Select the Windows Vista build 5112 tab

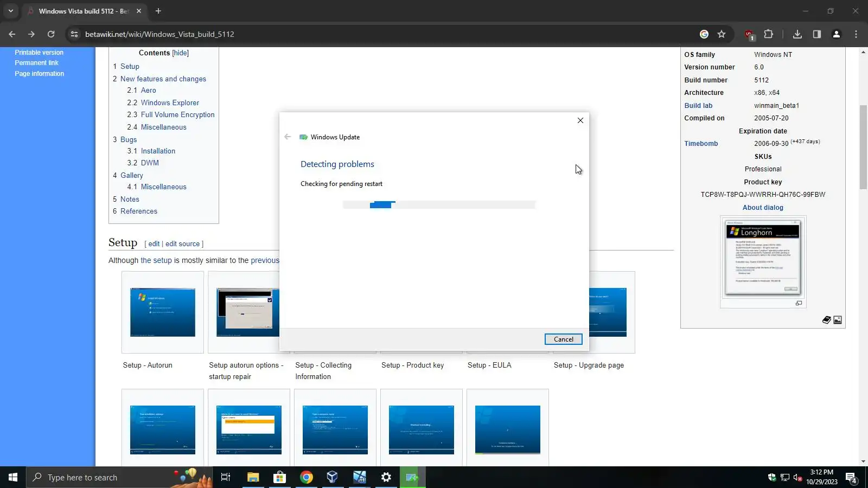pyautogui.click(x=84, y=11)
